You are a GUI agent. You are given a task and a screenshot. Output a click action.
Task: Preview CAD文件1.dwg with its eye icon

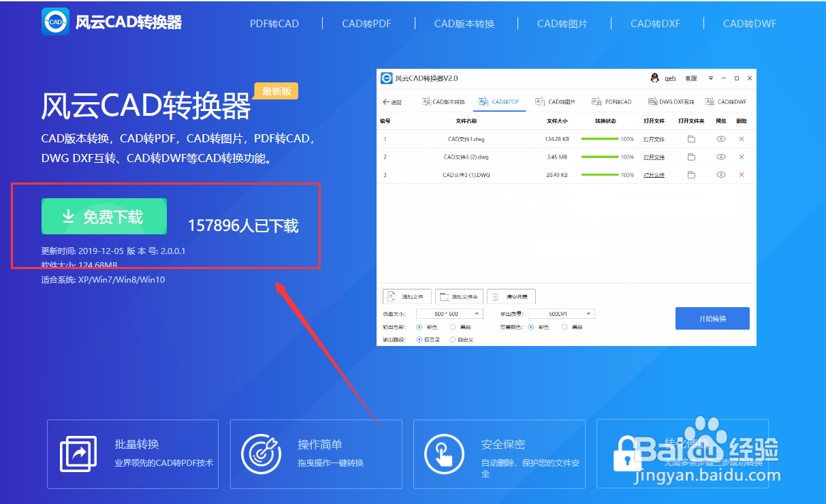tap(721, 138)
